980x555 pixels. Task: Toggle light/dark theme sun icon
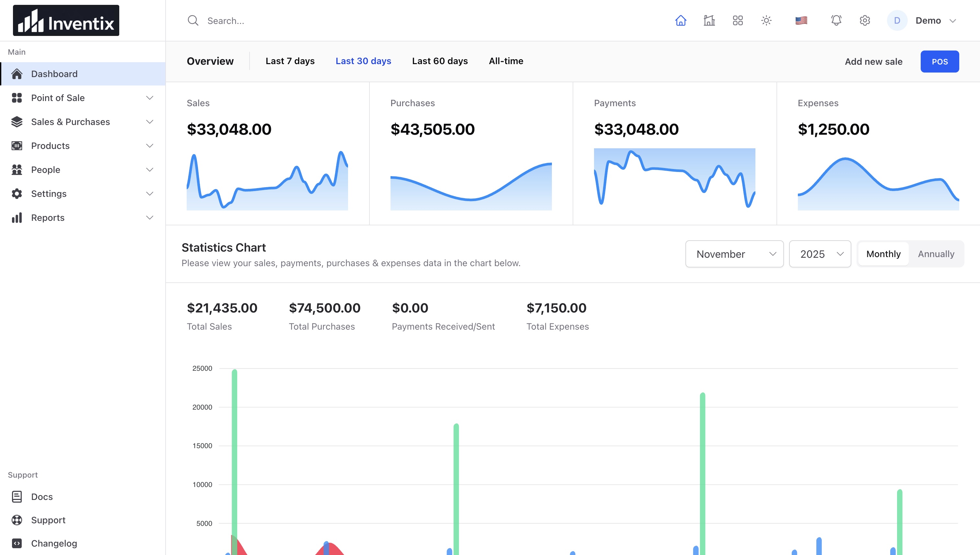pyautogui.click(x=766, y=21)
